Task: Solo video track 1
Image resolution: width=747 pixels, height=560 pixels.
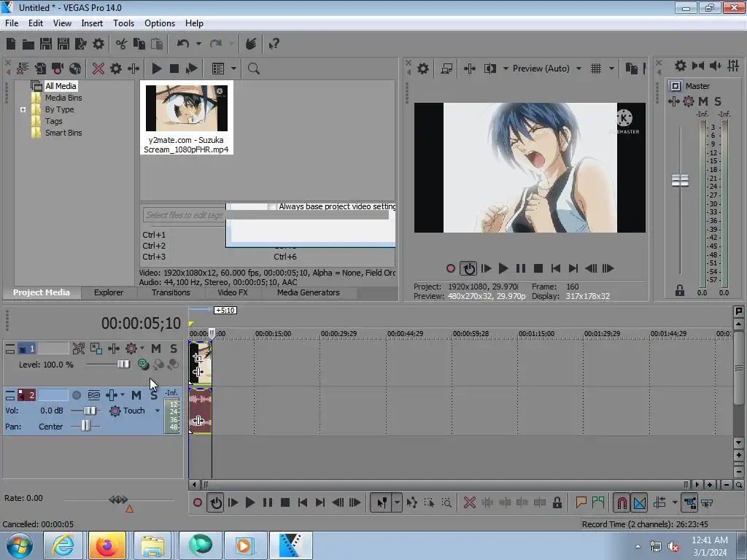Action: coord(174,349)
